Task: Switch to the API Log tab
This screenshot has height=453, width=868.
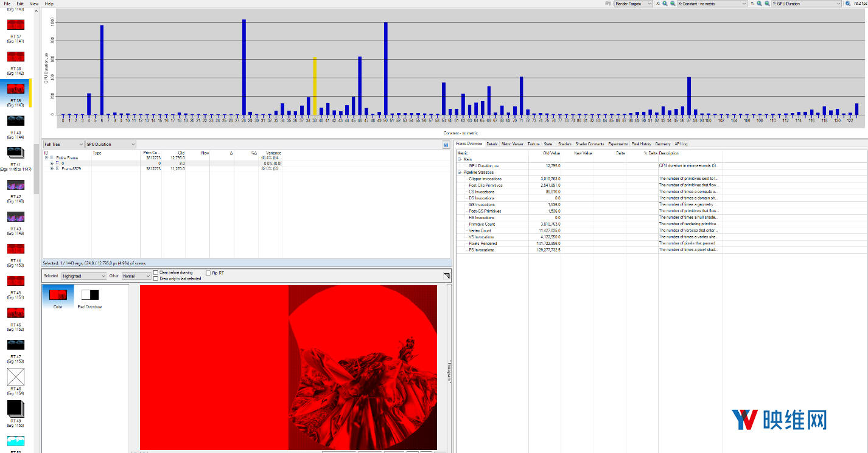Action: point(681,144)
